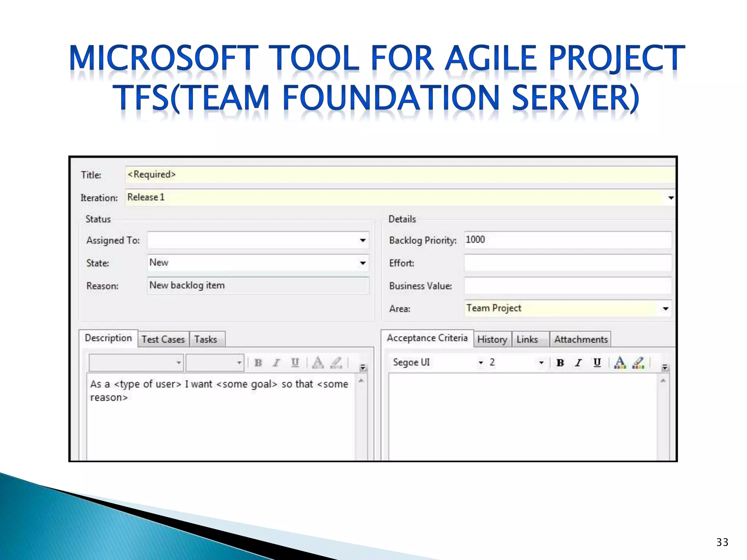Click the Acceptance Criteria toolbar overflow arrow
This screenshot has width=747, height=560.
click(x=665, y=367)
